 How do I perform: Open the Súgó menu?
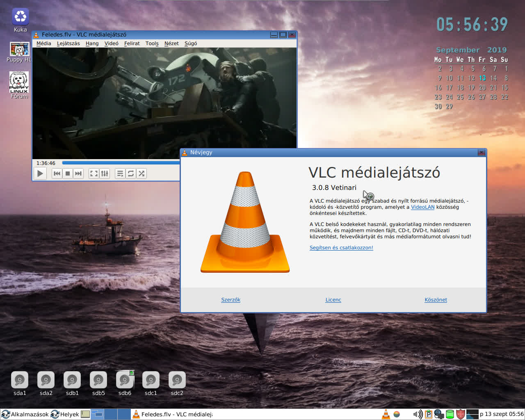[191, 43]
